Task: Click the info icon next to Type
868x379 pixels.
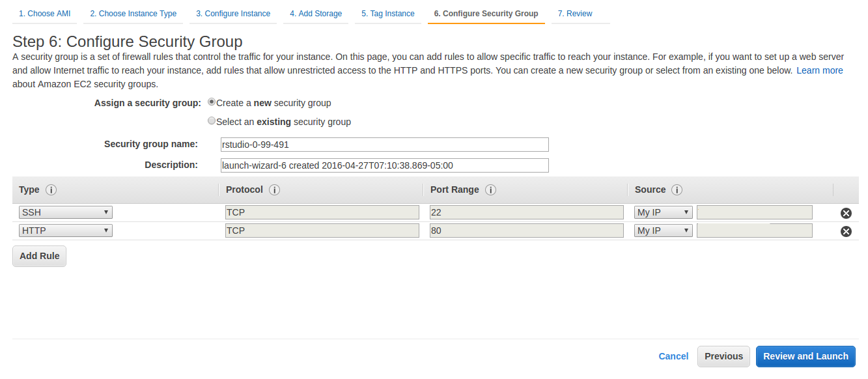Action: (x=51, y=190)
